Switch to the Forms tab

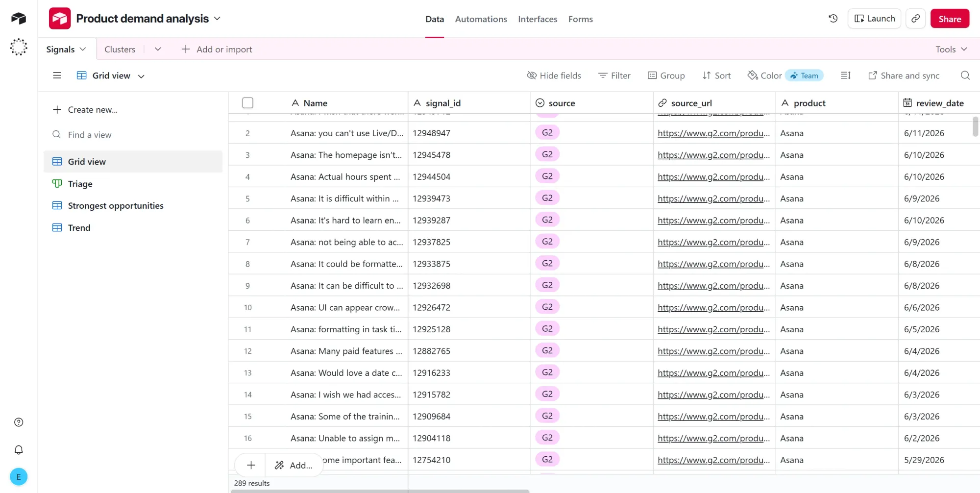581,19
